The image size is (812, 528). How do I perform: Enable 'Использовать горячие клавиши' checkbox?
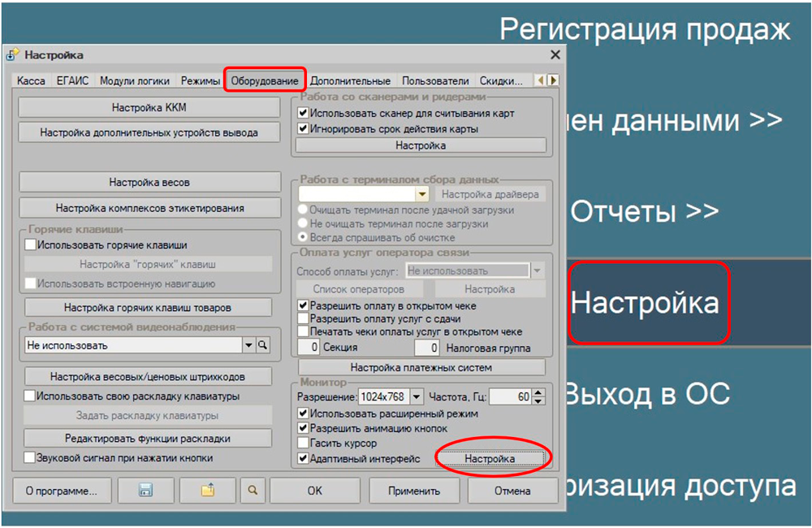[31, 245]
